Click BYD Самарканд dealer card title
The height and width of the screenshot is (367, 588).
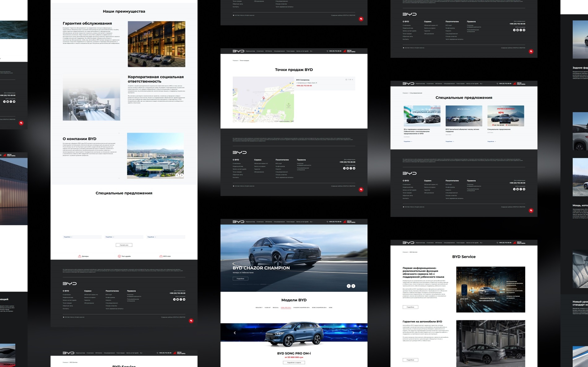click(303, 80)
